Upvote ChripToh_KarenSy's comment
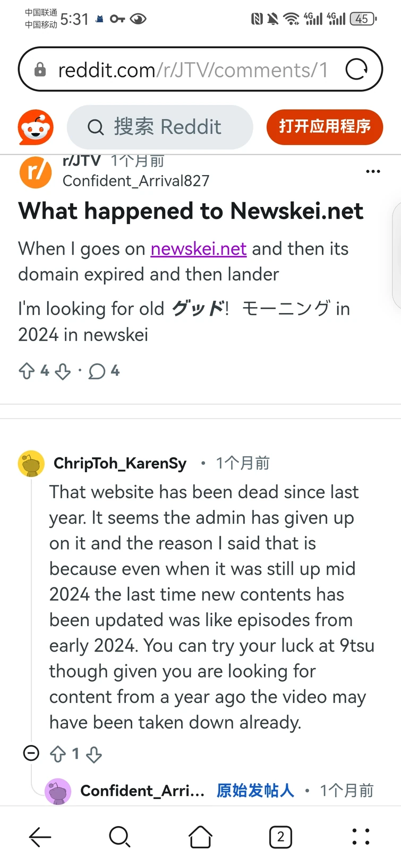Screen dimensions: 401x868 (58, 754)
